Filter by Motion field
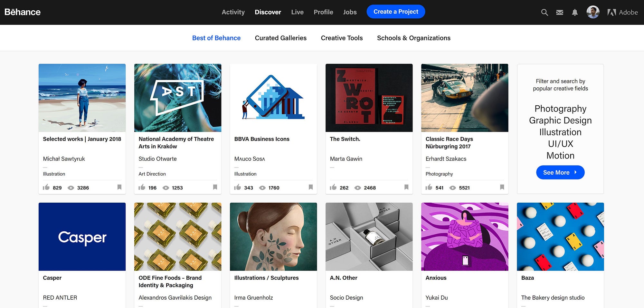The image size is (644, 308). coord(560,156)
